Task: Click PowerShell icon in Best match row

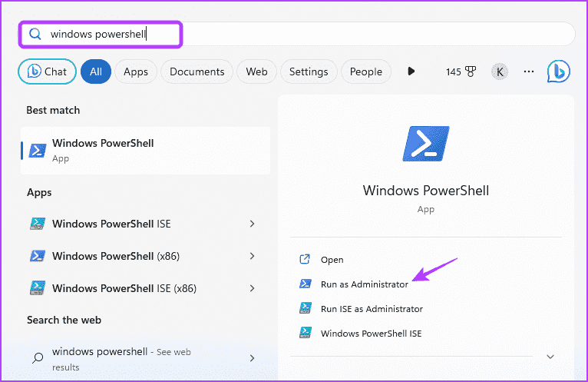Action: click(38, 151)
